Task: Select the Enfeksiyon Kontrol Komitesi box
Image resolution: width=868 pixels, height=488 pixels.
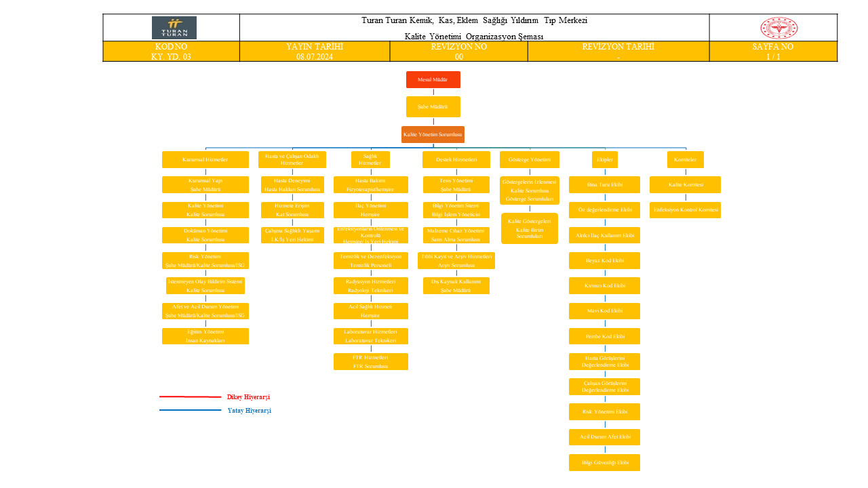Action: [x=685, y=210]
